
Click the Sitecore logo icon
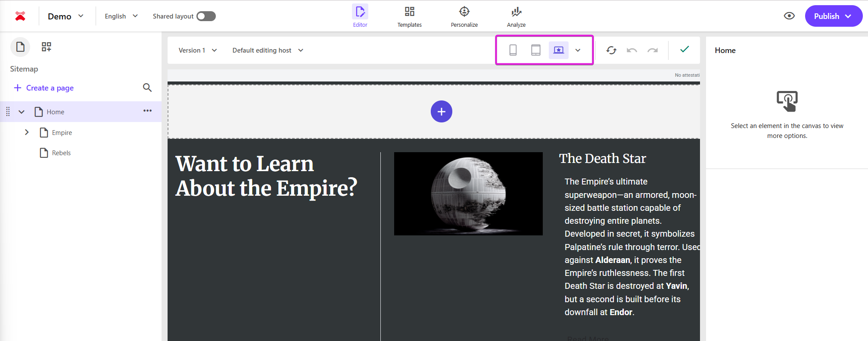coord(20,16)
